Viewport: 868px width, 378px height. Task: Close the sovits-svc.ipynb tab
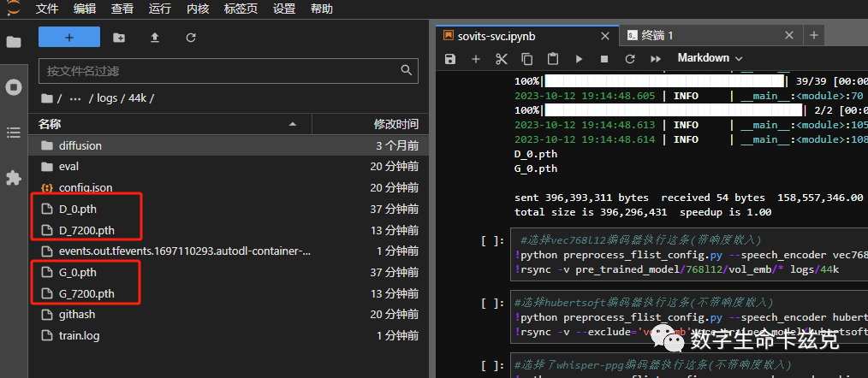[x=605, y=36]
